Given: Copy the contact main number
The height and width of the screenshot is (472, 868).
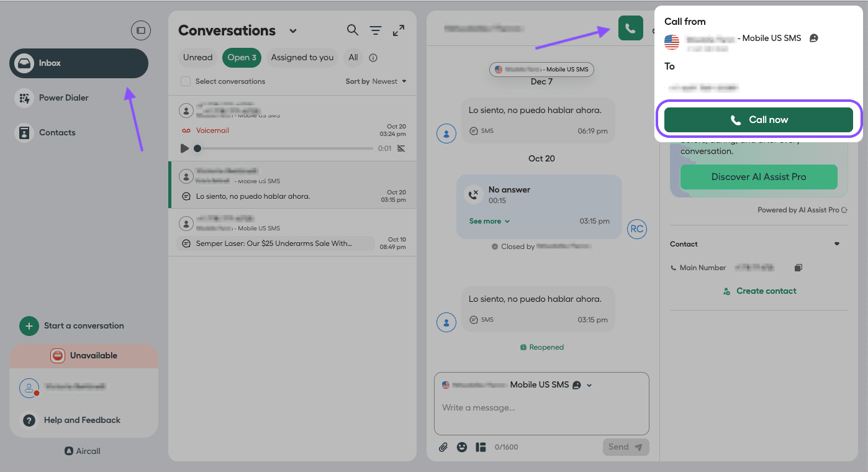Looking at the screenshot, I should (798, 268).
